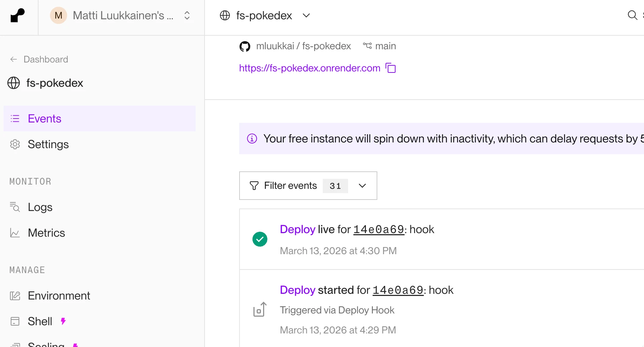
Task: Click the Deploy link in the started event
Action: tap(297, 290)
